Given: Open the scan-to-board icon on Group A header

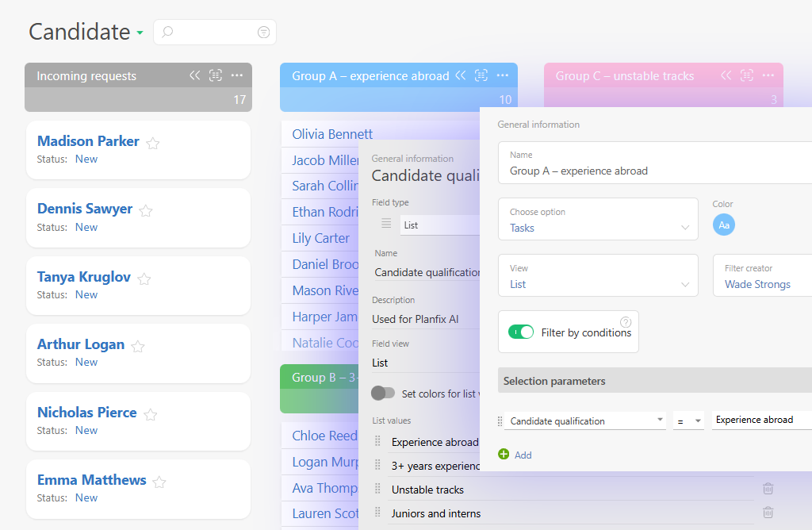Looking at the screenshot, I should pyautogui.click(x=481, y=75).
